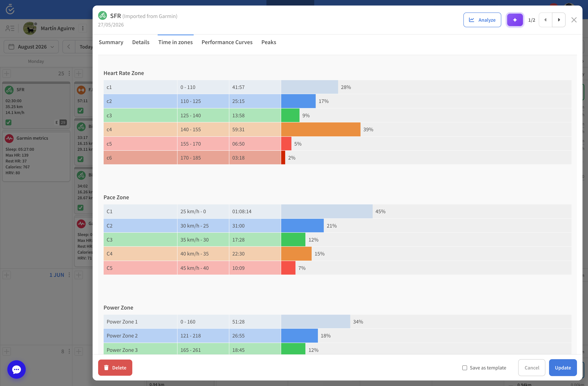
Task: Open the options menu next to Martín Aguirre
Action: tap(83, 28)
